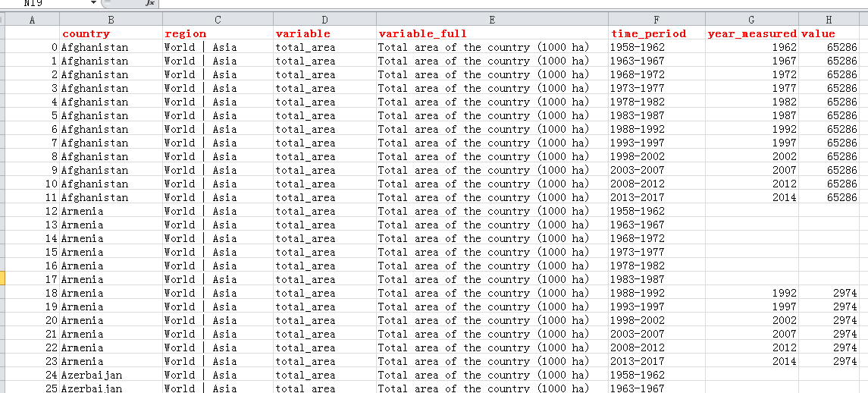Click the 'variable' header cell
The width and height of the screenshot is (868, 393).
click(x=324, y=33)
